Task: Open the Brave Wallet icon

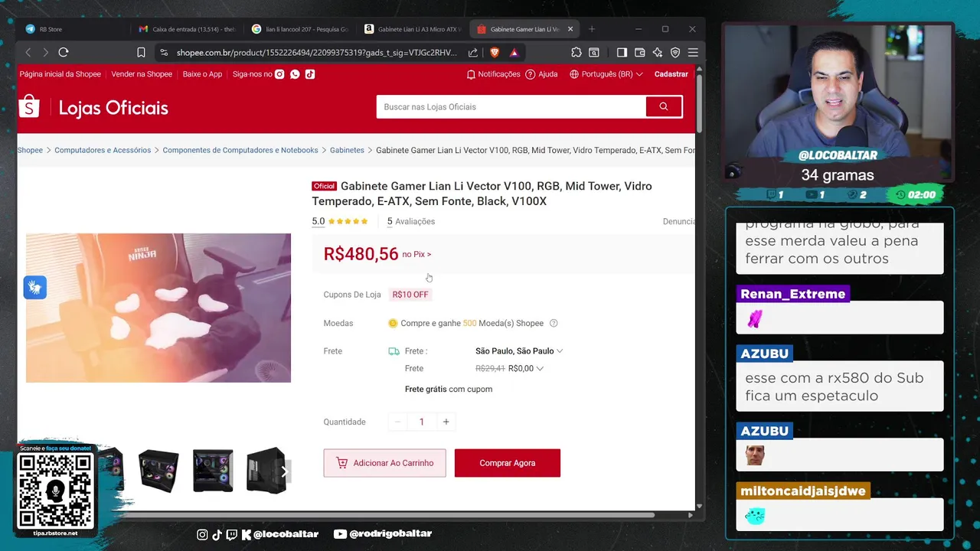Action: coord(639,52)
